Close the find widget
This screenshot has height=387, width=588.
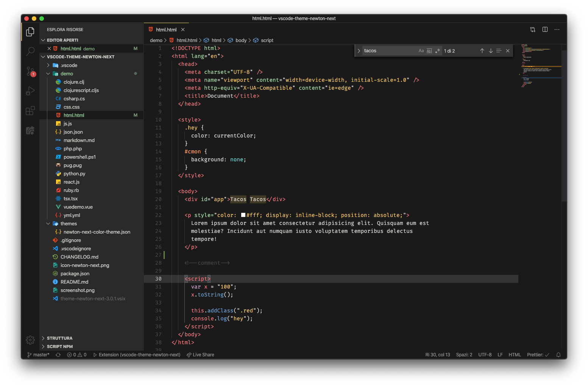click(508, 51)
